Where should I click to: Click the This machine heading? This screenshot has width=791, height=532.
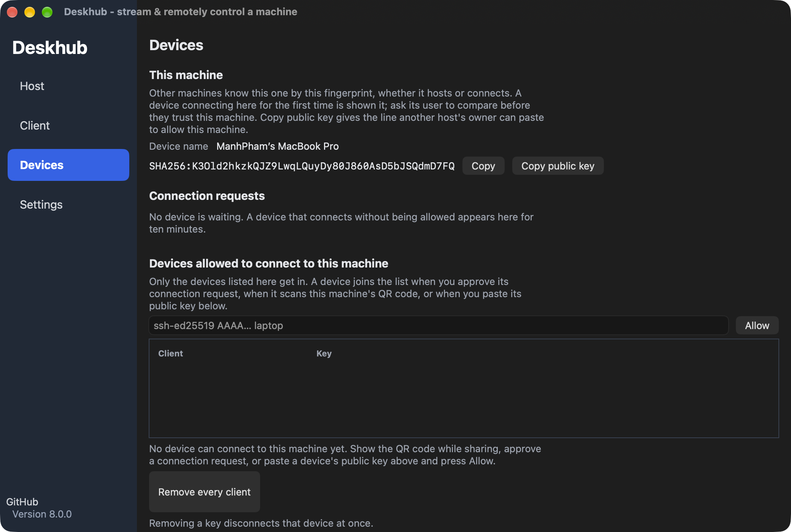tap(186, 75)
